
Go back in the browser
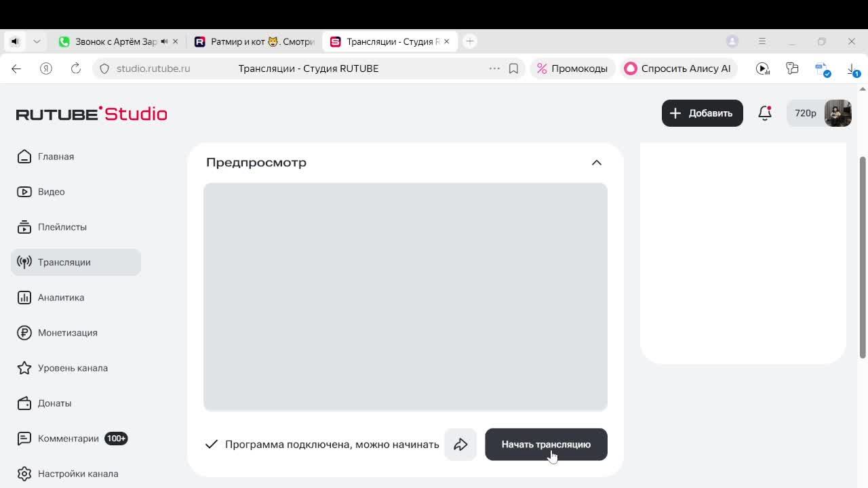(16, 68)
